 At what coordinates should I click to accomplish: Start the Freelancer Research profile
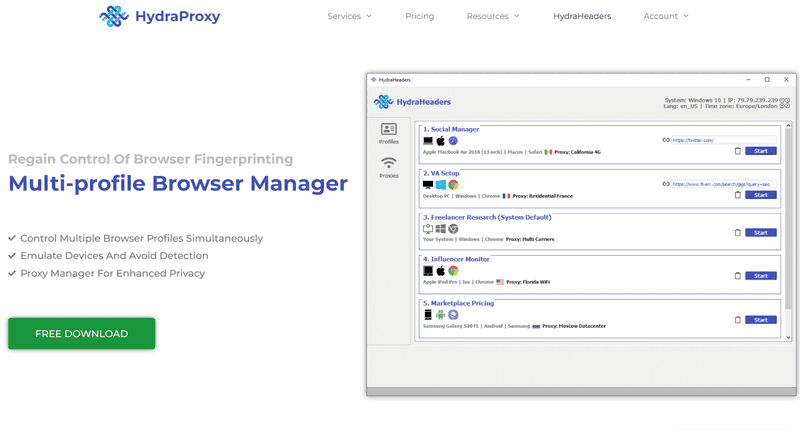(x=761, y=233)
